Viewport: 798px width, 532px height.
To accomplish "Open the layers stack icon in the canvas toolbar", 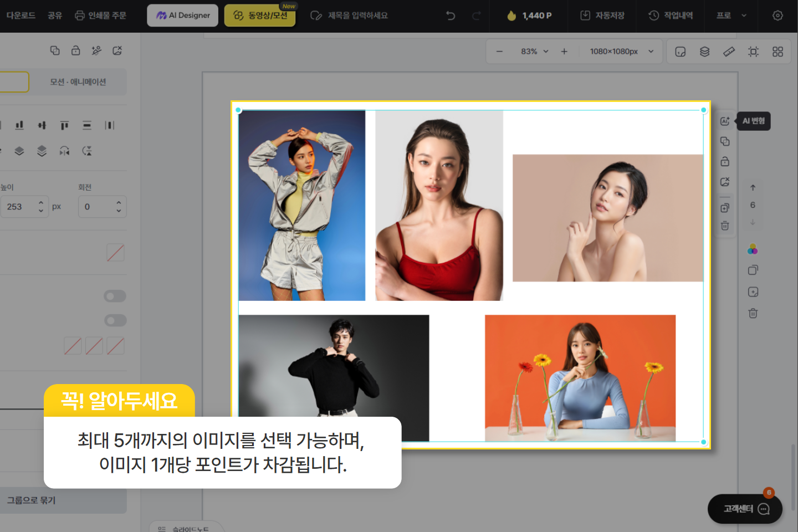I will click(704, 52).
